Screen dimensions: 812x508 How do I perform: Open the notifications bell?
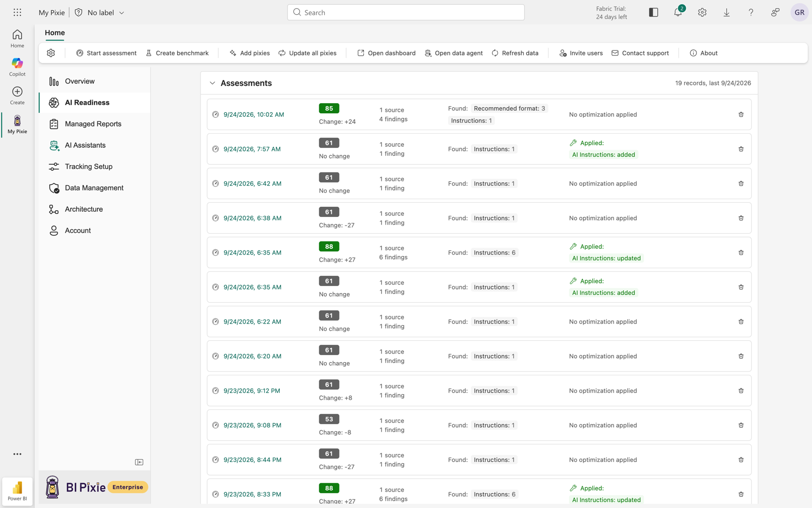pyautogui.click(x=678, y=12)
